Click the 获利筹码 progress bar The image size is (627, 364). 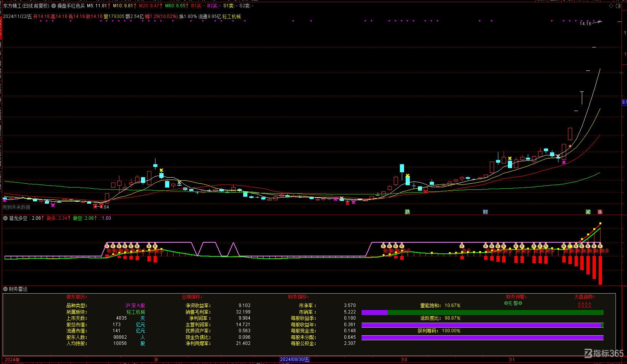pyautogui.click(x=483, y=338)
